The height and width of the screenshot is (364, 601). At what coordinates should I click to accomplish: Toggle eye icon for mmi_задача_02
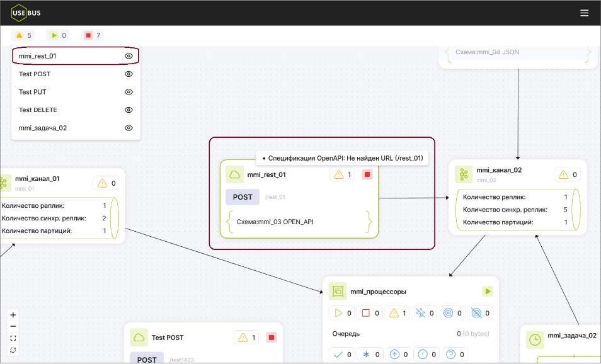pyautogui.click(x=129, y=128)
